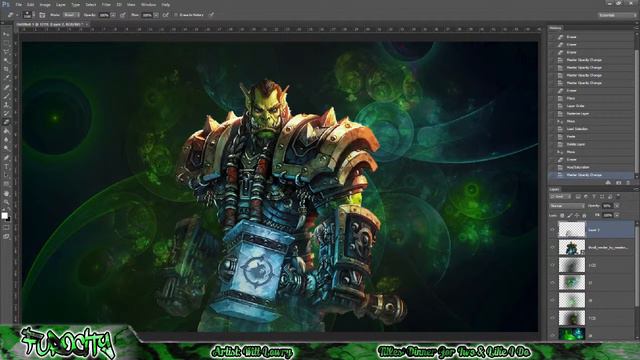Viewport: 640px width, 360px height.
Task: Select the Clone Stamp tool
Action: [6, 105]
